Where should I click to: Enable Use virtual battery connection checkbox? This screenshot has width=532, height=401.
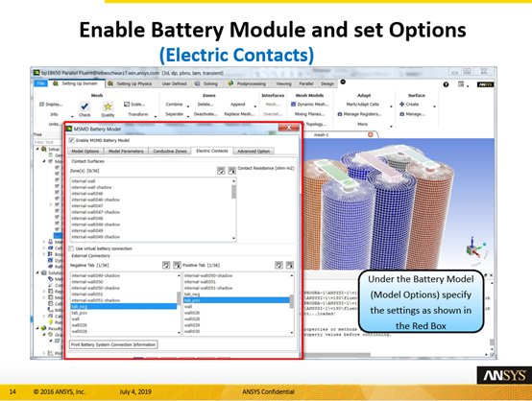pos(71,248)
